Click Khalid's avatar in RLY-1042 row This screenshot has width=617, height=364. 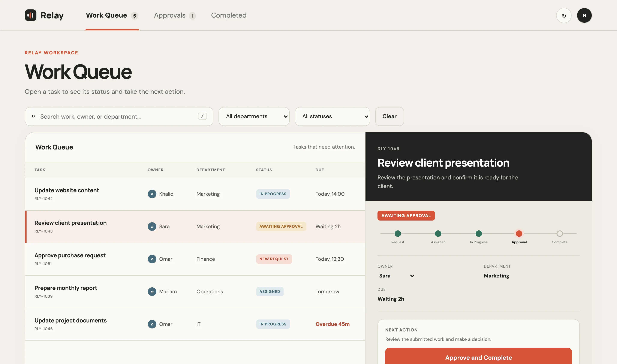coord(152,194)
